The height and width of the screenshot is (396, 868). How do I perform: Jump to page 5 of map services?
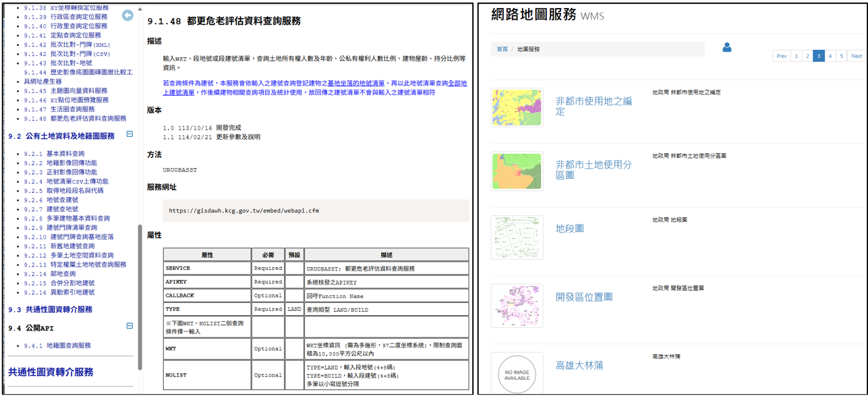tap(842, 55)
